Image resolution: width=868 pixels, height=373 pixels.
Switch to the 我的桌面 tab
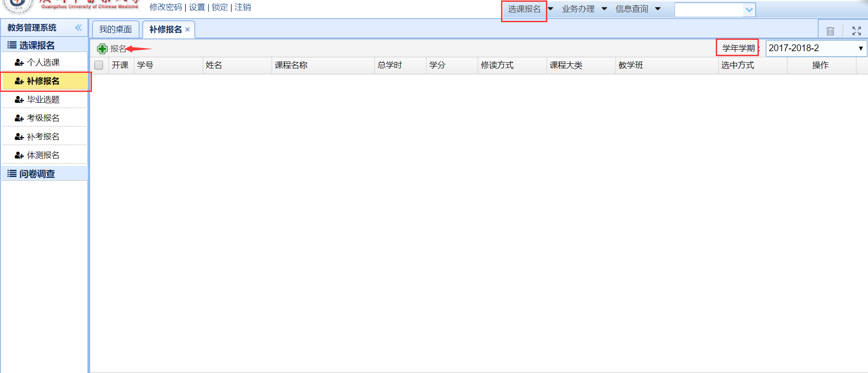(116, 29)
